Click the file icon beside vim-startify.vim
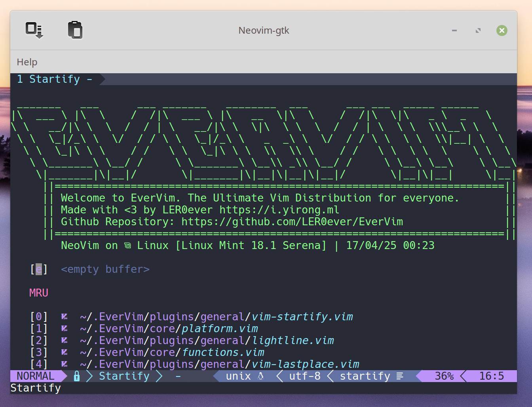Viewport: 532px width, 407px height. pos(64,317)
